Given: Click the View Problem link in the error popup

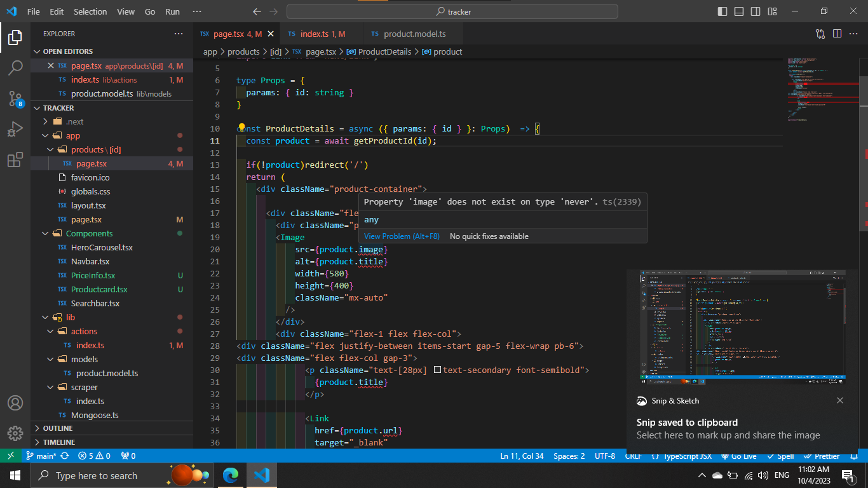Looking at the screenshot, I should (x=400, y=236).
